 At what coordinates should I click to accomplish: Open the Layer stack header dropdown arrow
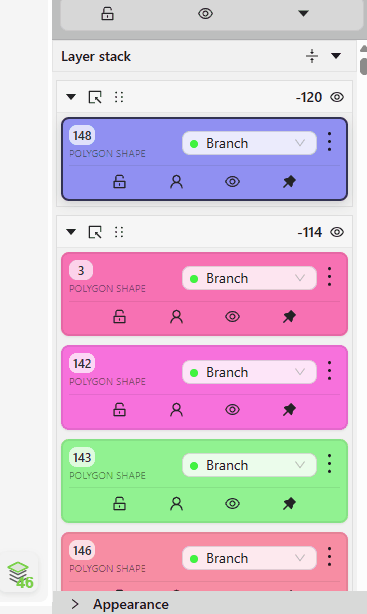336,56
